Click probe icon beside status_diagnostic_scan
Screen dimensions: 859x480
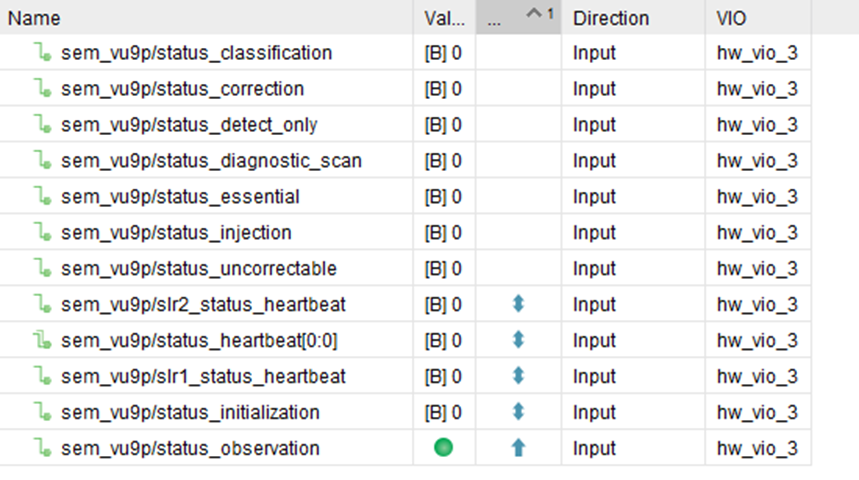click(x=42, y=161)
